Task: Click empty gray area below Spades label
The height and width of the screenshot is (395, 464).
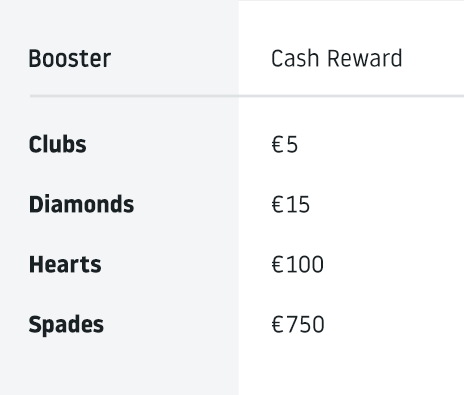Action: [119, 367]
